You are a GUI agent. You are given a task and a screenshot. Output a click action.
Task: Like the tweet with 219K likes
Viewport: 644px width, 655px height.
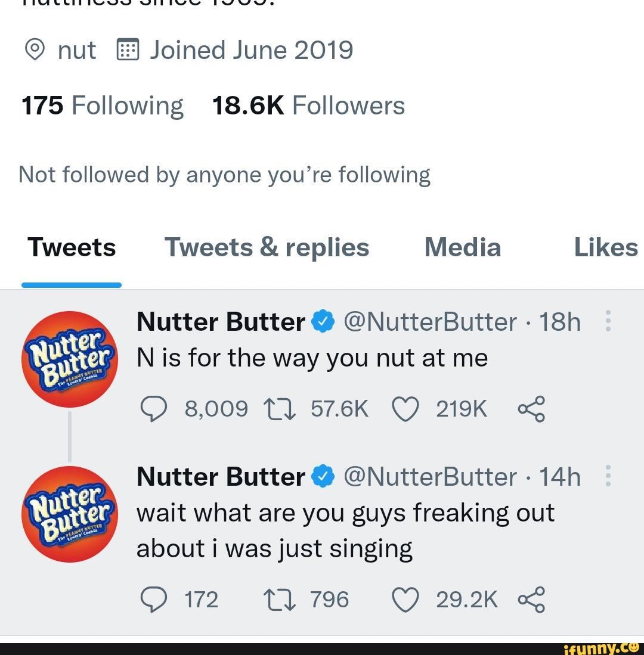tap(405, 409)
